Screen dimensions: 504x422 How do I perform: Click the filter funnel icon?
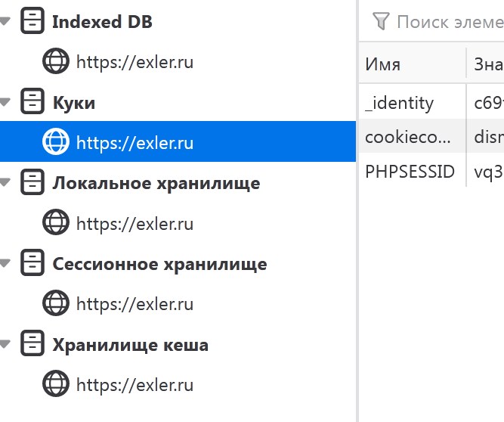point(382,21)
